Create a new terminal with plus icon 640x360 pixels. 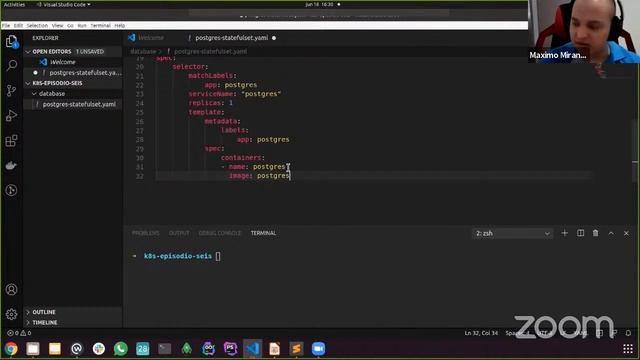(564, 233)
